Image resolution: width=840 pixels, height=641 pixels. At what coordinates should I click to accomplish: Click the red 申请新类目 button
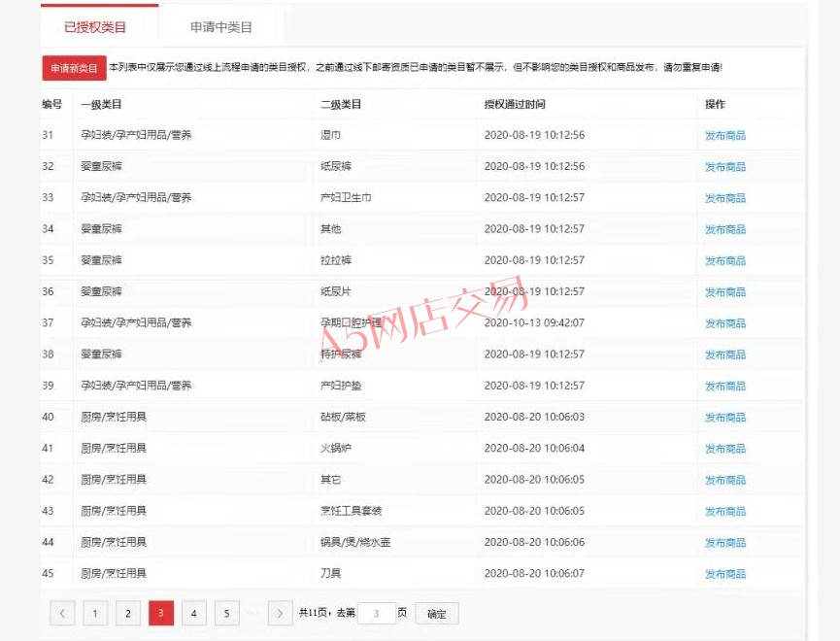[74, 68]
